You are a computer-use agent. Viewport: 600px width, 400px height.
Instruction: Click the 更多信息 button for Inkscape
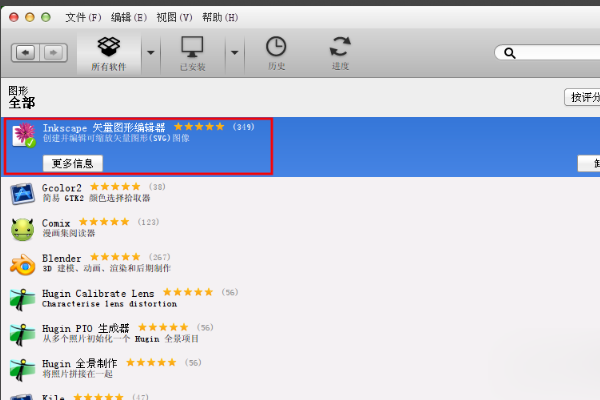click(73, 163)
